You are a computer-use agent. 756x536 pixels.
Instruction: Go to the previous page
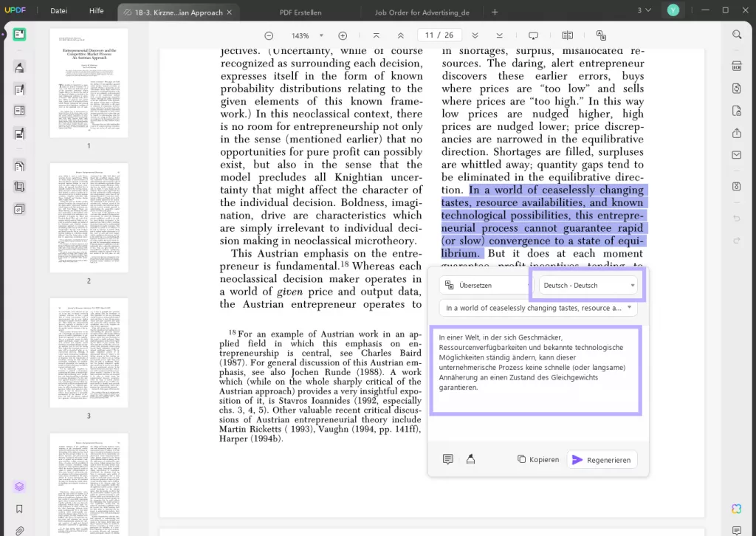pos(401,35)
